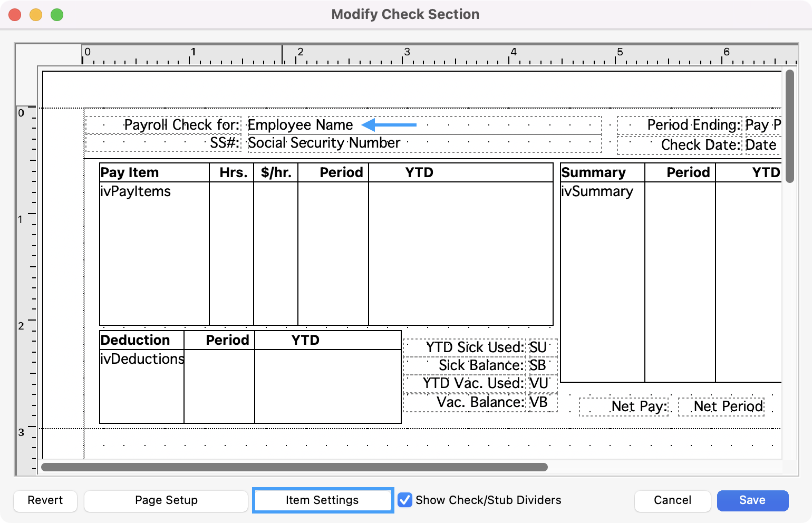Click the blue arrow beside Employee Name

click(x=389, y=125)
